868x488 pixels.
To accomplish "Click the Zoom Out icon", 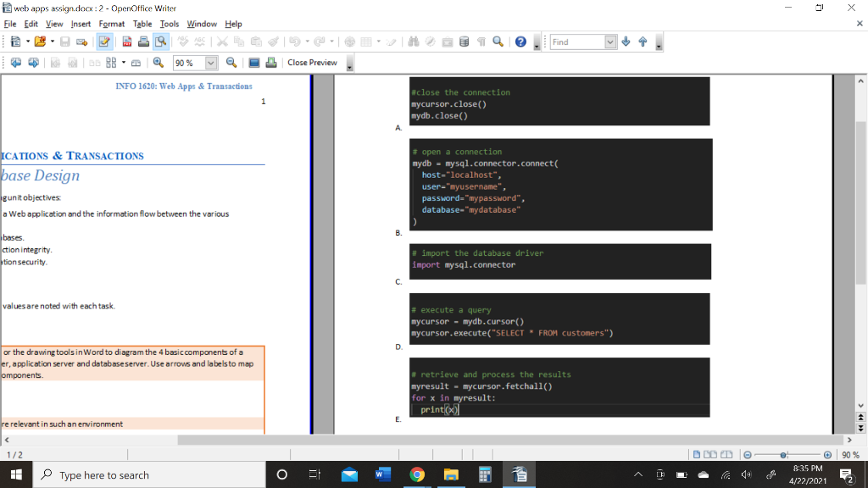I will 231,62.
